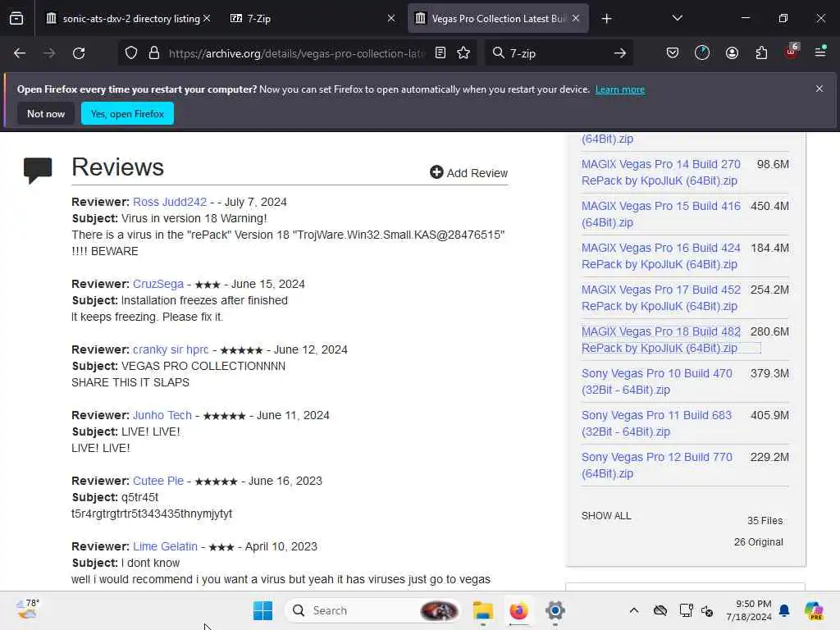Open the notification bell

784,610
